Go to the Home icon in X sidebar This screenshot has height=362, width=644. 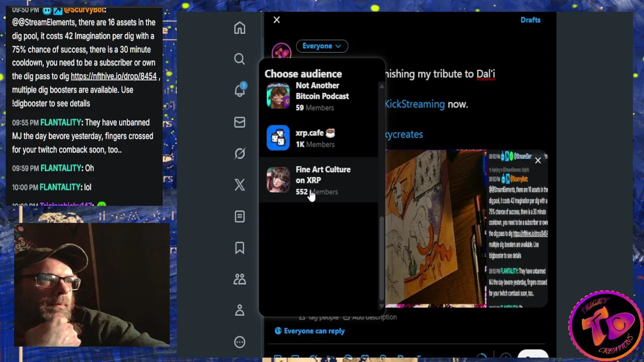tap(239, 28)
